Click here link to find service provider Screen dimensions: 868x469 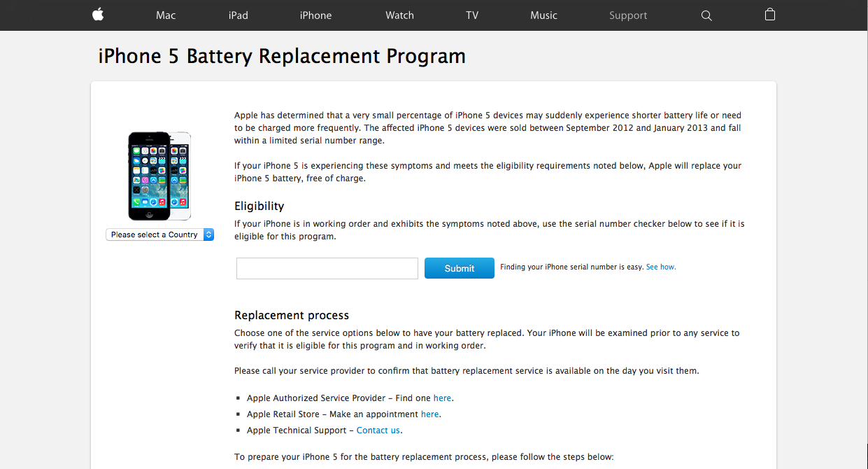coord(442,398)
